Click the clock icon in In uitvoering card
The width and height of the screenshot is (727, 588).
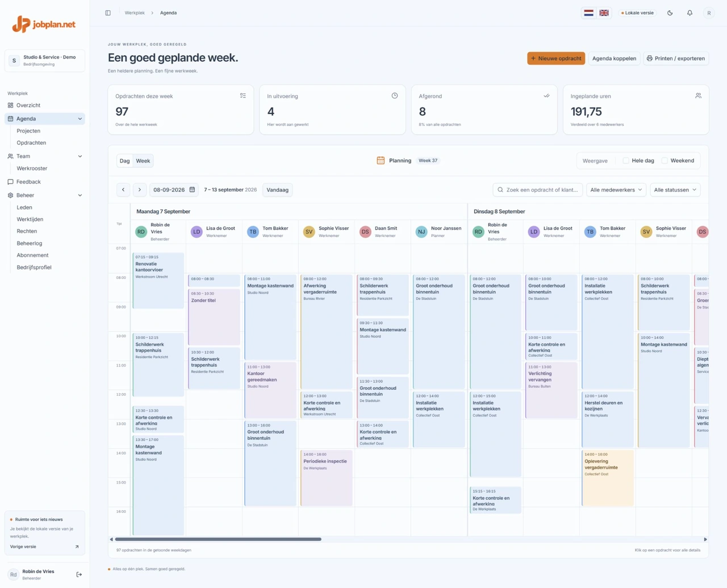click(x=395, y=95)
